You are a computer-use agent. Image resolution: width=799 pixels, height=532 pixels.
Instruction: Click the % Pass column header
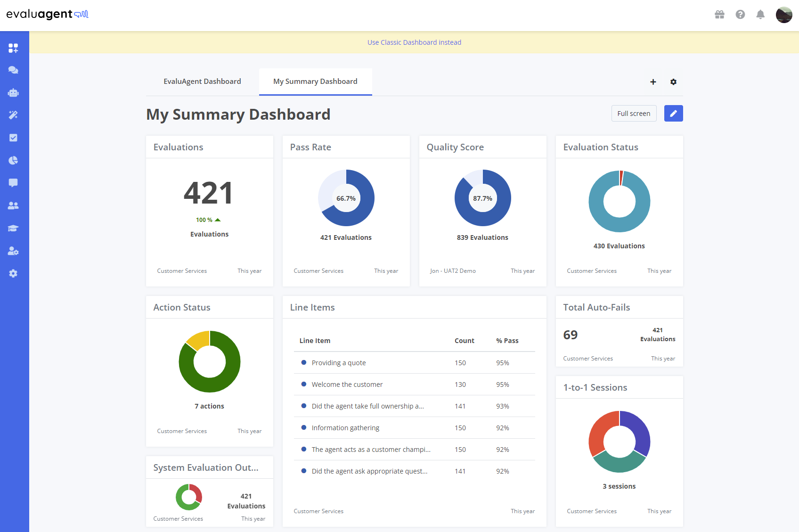point(507,341)
